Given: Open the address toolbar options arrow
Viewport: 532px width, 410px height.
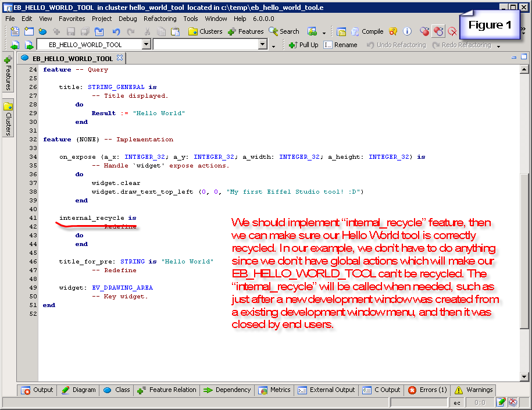Looking at the screenshot, I should (273, 46).
